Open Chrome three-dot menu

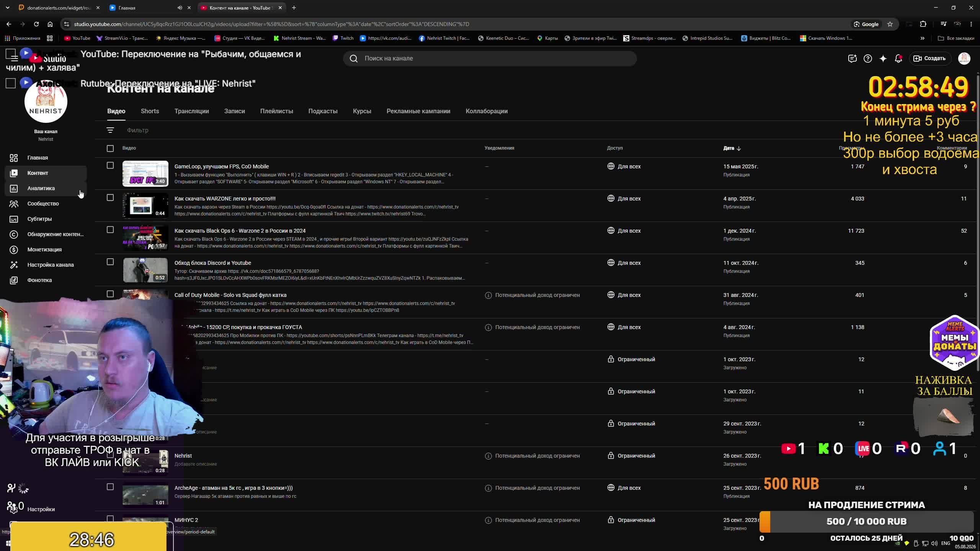pos(971,24)
